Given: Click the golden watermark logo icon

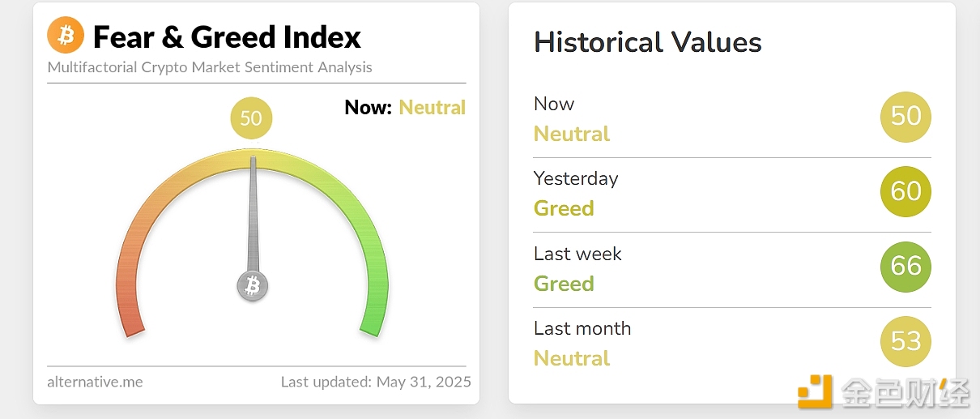Looking at the screenshot, I should point(815,391).
